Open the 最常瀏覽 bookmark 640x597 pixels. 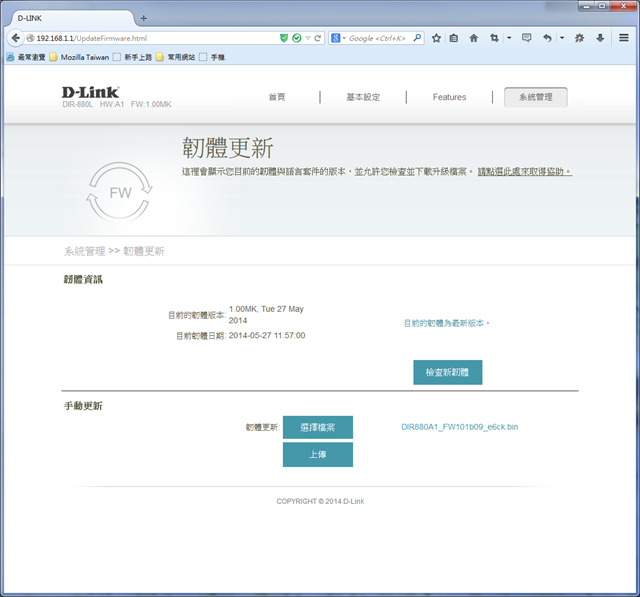(x=26, y=57)
